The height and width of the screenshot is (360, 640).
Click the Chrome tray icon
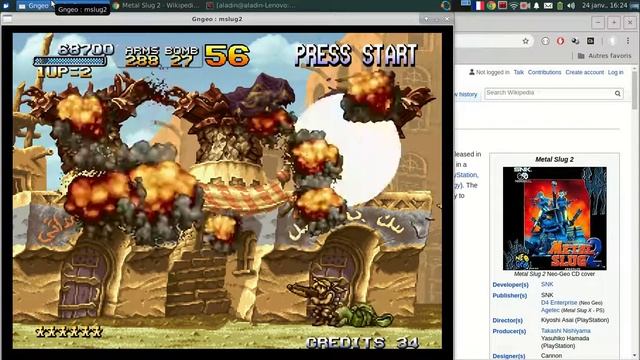[x=491, y=5]
